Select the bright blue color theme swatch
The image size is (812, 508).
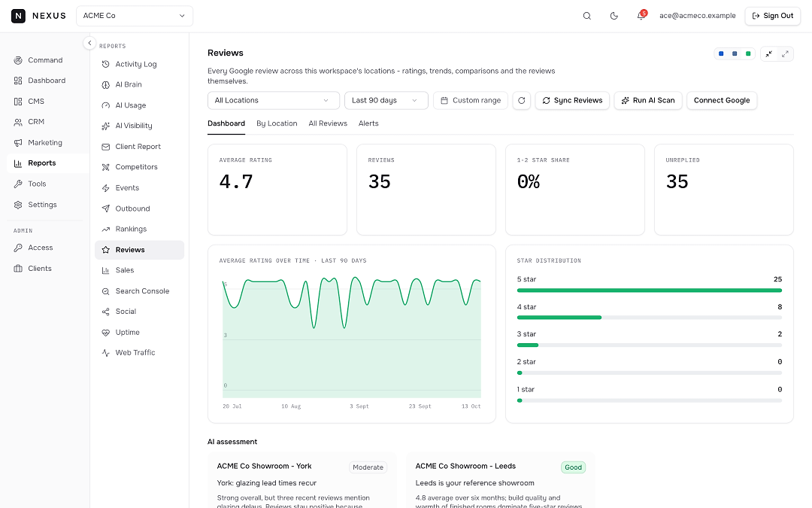tap(721, 53)
